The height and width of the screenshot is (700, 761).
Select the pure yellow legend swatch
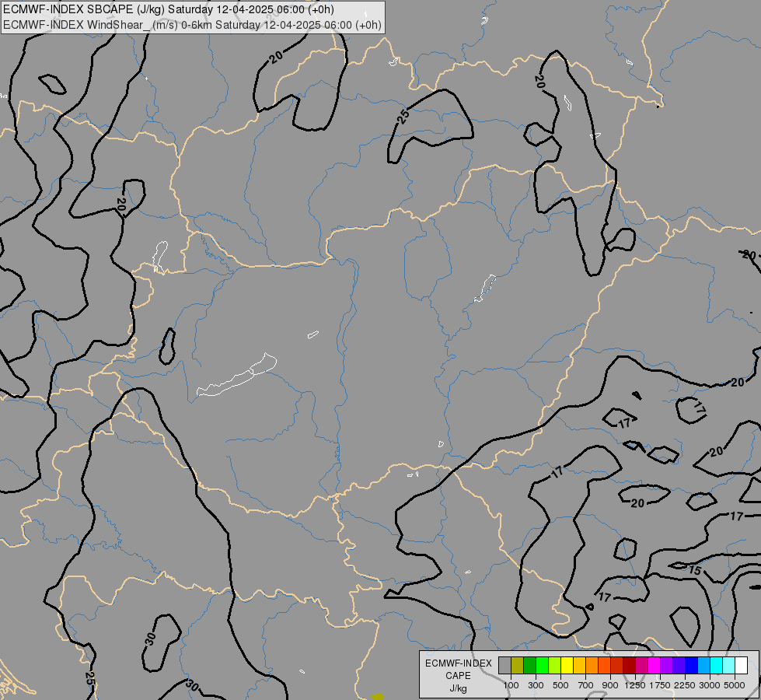click(567, 665)
